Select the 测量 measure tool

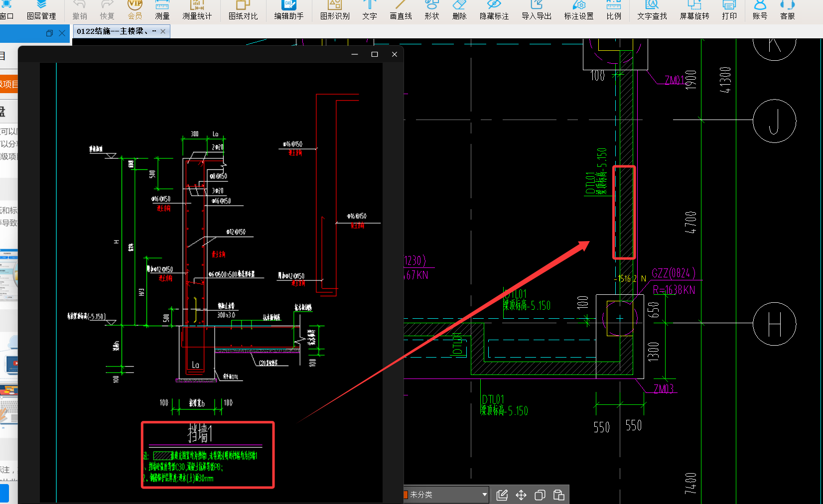tap(162, 10)
